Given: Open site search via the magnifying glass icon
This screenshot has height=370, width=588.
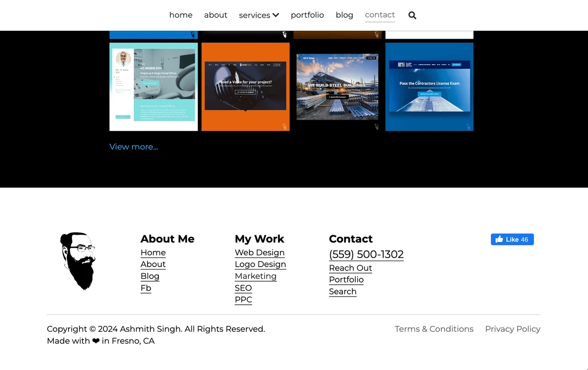Looking at the screenshot, I should point(412,15).
